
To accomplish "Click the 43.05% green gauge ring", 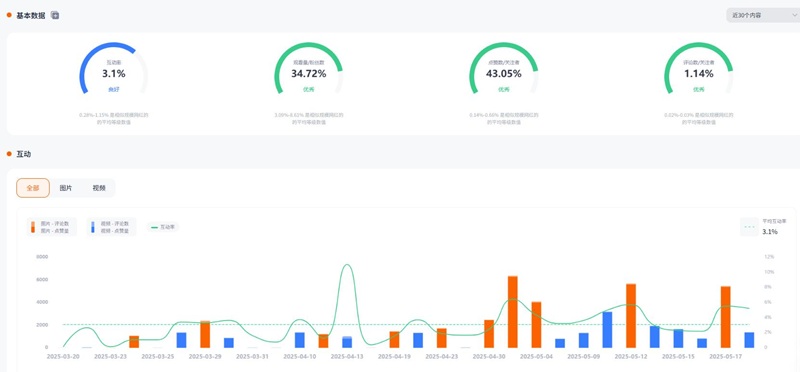I will pos(504,69).
